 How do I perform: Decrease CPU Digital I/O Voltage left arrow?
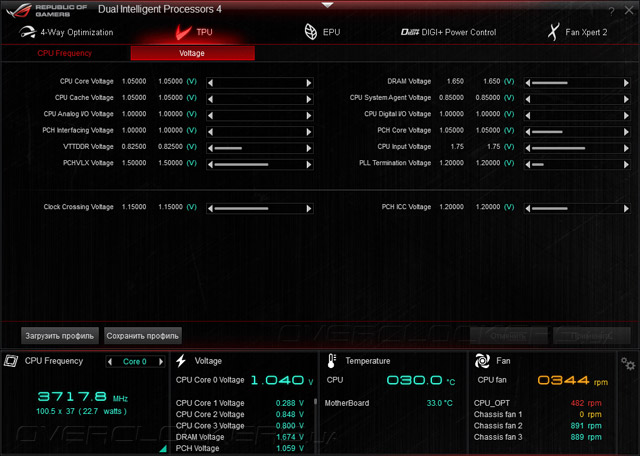[528, 116]
